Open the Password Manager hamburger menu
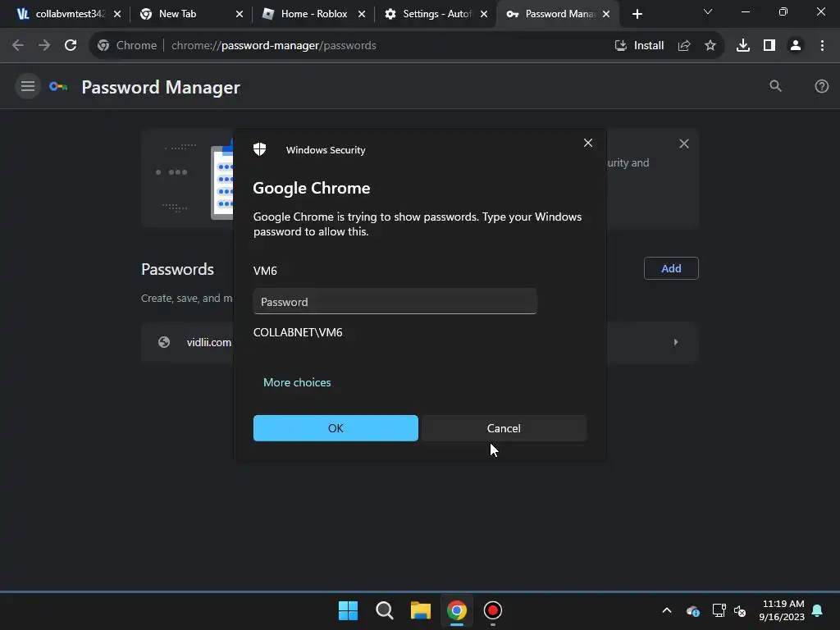840x630 pixels. click(x=28, y=86)
